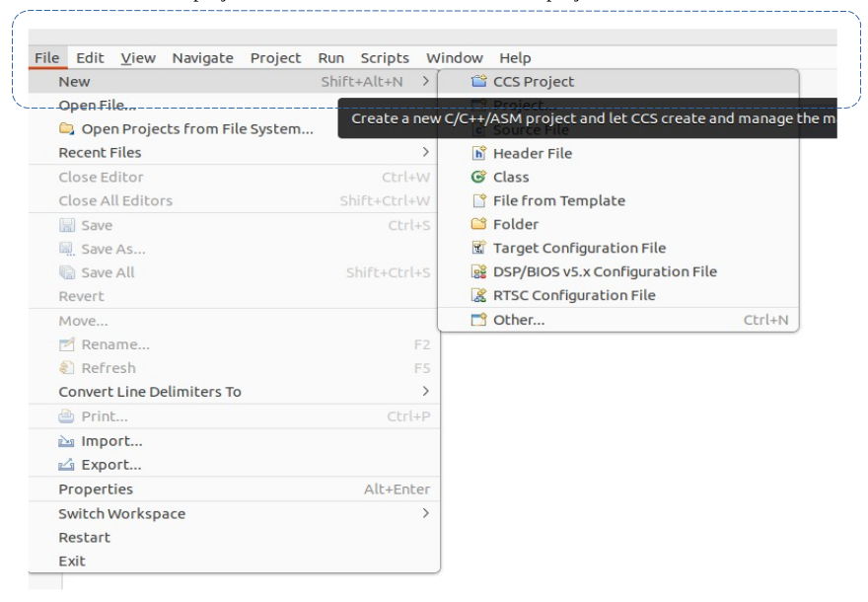Click DSP/BIOS v5.x Configuration File icon
The image size is (868, 602).
tap(478, 271)
